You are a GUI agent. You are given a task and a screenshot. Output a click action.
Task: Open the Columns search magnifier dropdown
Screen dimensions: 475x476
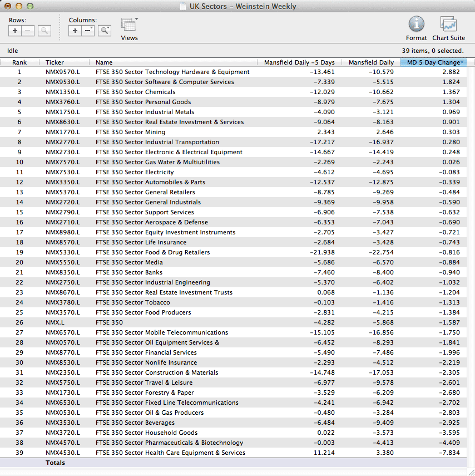click(x=105, y=31)
